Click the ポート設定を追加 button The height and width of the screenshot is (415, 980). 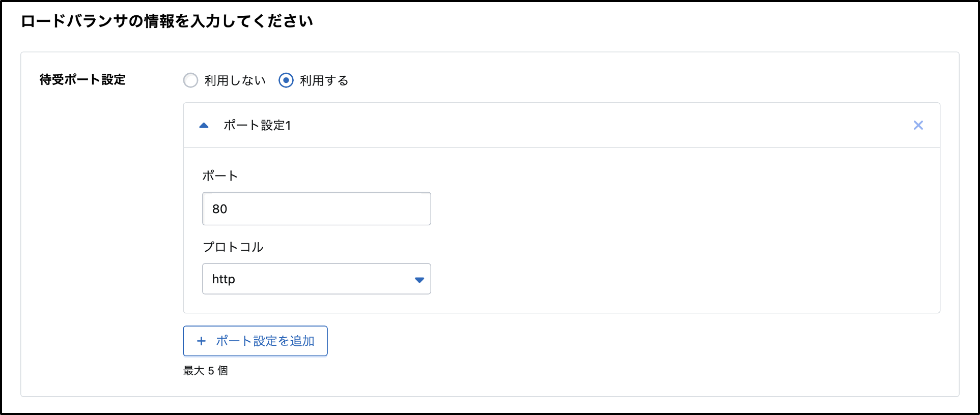[255, 341]
